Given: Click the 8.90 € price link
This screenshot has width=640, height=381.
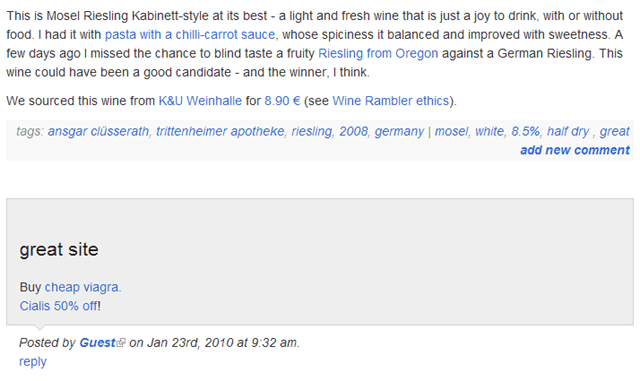Looking at the screenshot, I should tap(282, 101).
